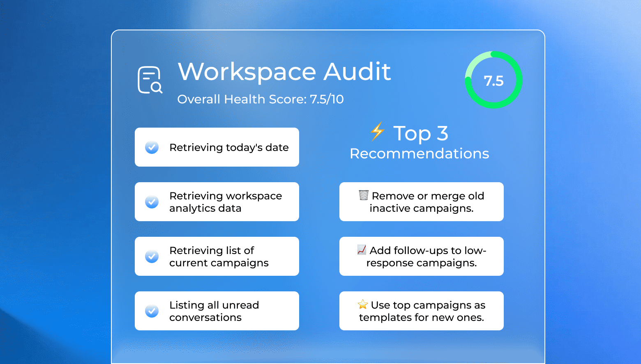
Task: Click the Overall Health Score: 7.5/10 text
Action: [261, 99]
